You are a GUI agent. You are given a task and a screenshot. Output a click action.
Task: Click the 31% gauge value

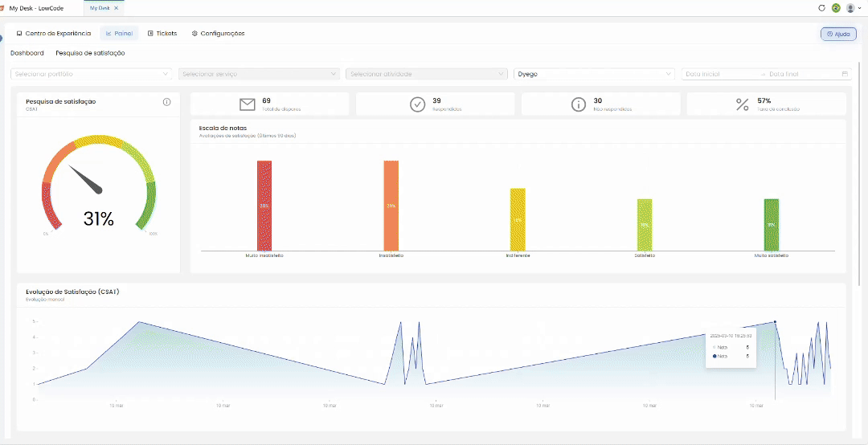click(99, 219)
